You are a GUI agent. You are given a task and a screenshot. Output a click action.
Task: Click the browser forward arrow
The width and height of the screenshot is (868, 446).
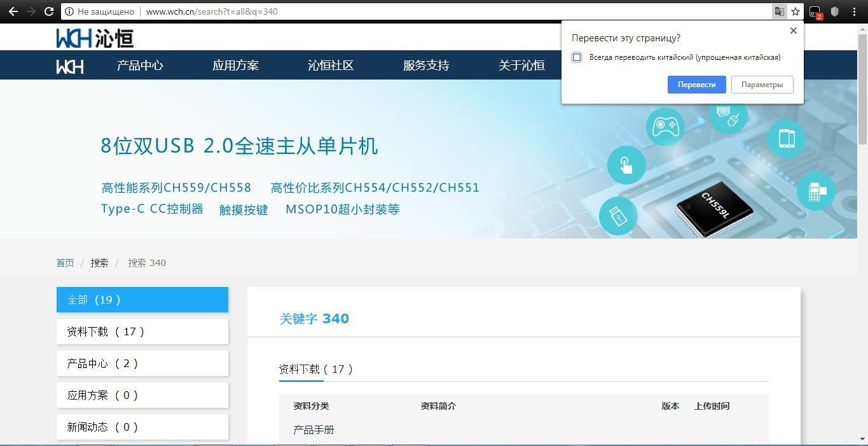[31, 11]
